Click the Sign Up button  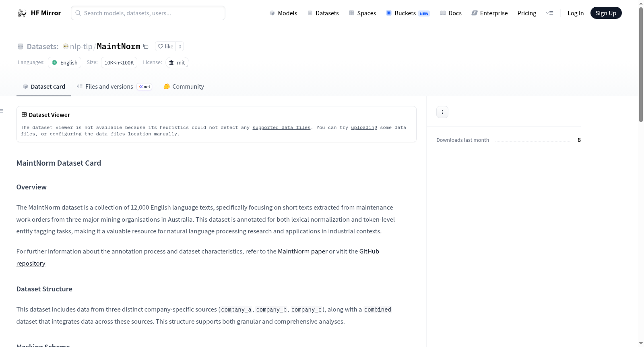(606, 13)
